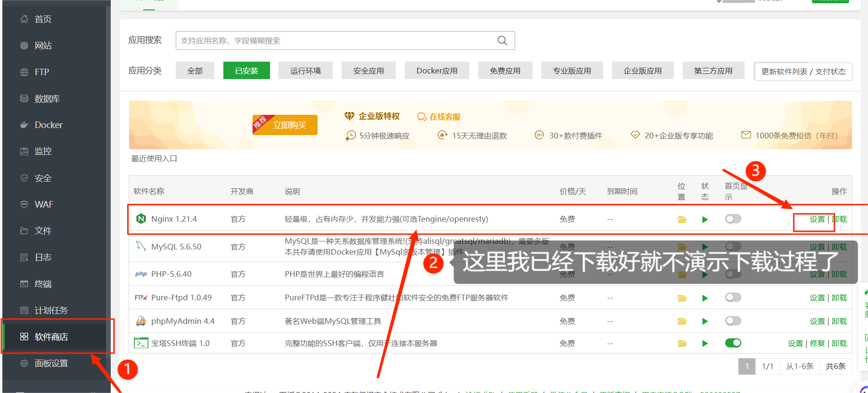Select the 已安装 installed category tab

pos(246,71)
